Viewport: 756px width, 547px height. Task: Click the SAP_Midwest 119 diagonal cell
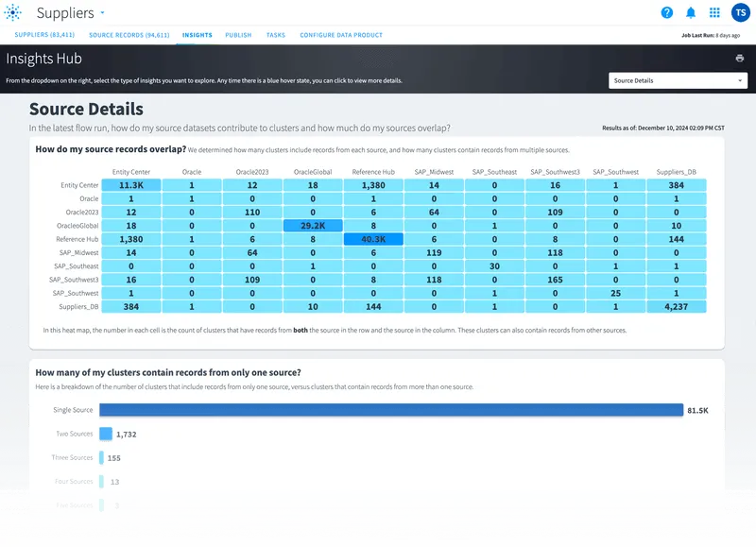(x=434, y=252)
